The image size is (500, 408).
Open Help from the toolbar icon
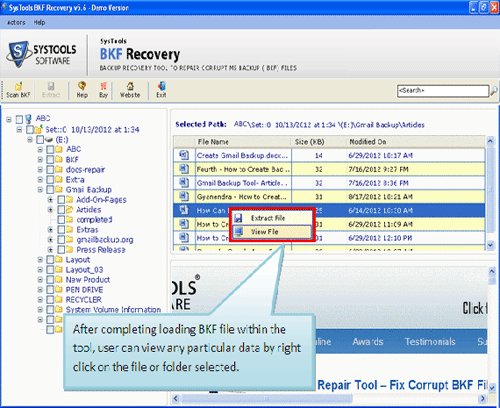[82, 86]
